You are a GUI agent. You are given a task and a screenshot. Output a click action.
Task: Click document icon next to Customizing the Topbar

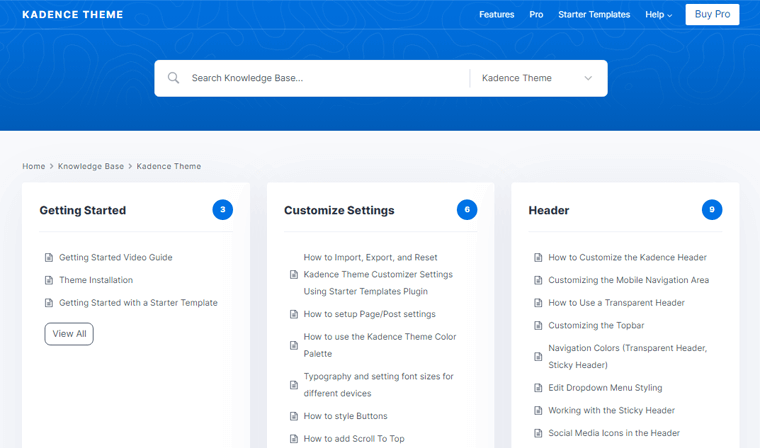[x=538, y=326]
